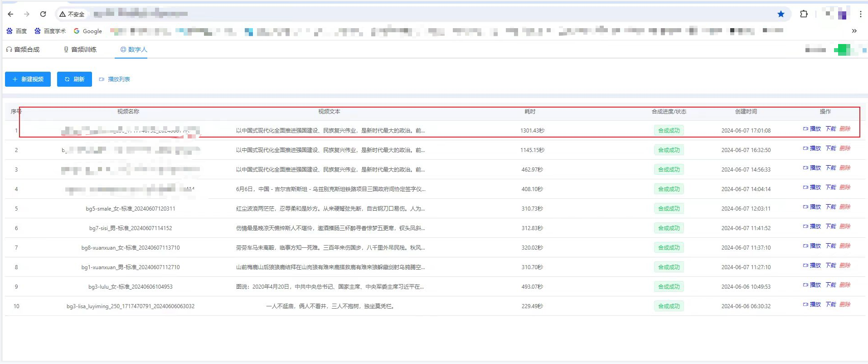Click the browser forward arrow

(x=27, y=14)
